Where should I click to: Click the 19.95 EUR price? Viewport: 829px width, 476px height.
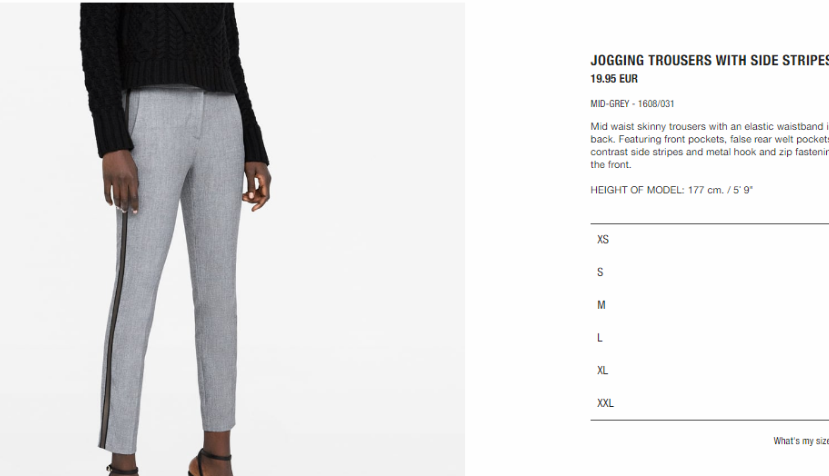(614, 79)
